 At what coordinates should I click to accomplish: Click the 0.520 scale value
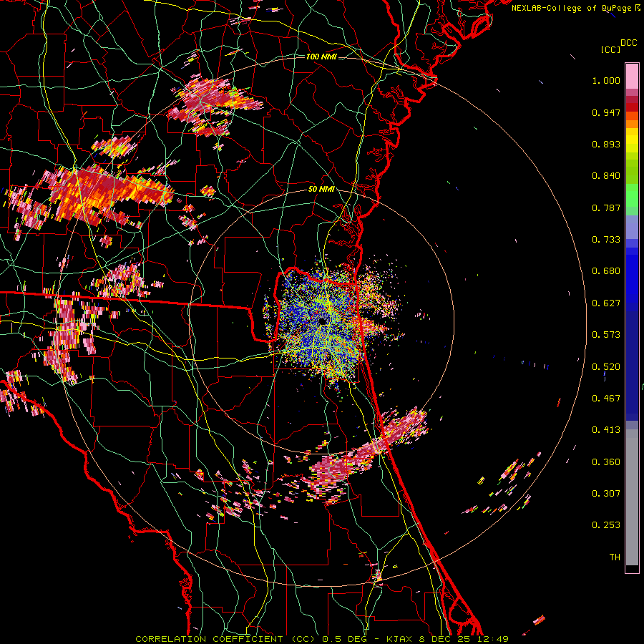(x=606, y=367)
